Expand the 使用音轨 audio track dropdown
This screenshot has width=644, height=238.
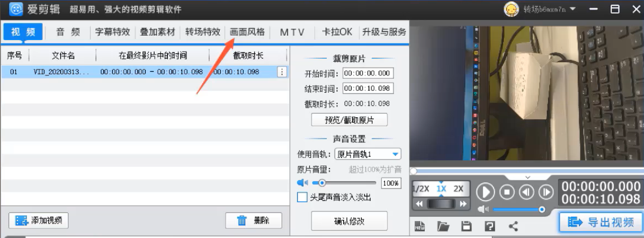point(395,154)
